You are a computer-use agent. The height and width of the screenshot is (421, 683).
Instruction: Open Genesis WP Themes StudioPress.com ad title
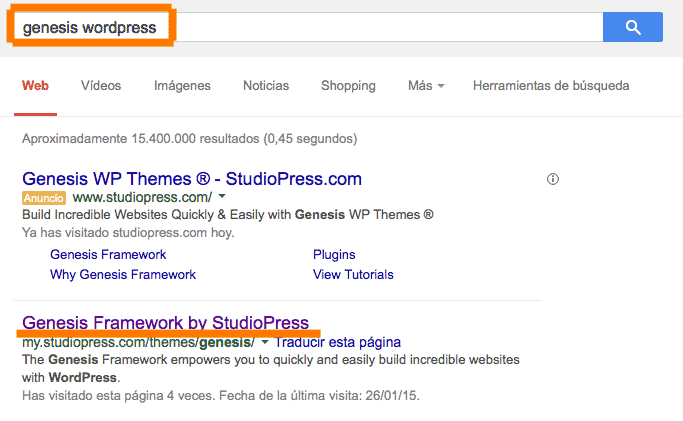[x=192, y=179]
